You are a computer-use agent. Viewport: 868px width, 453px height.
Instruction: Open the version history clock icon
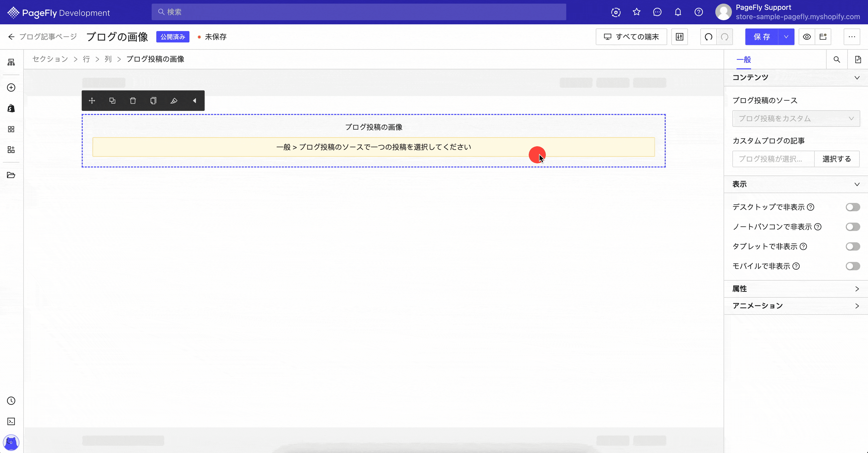(11, 401)
